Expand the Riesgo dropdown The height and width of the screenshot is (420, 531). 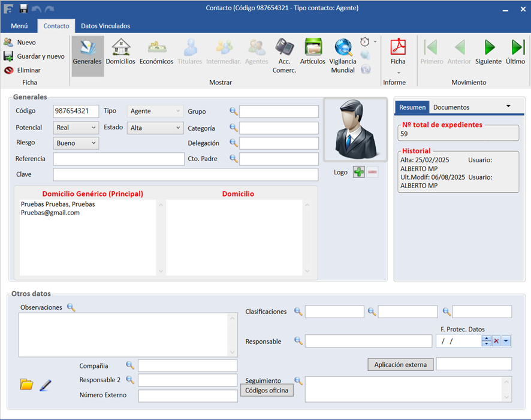[93, 143]
